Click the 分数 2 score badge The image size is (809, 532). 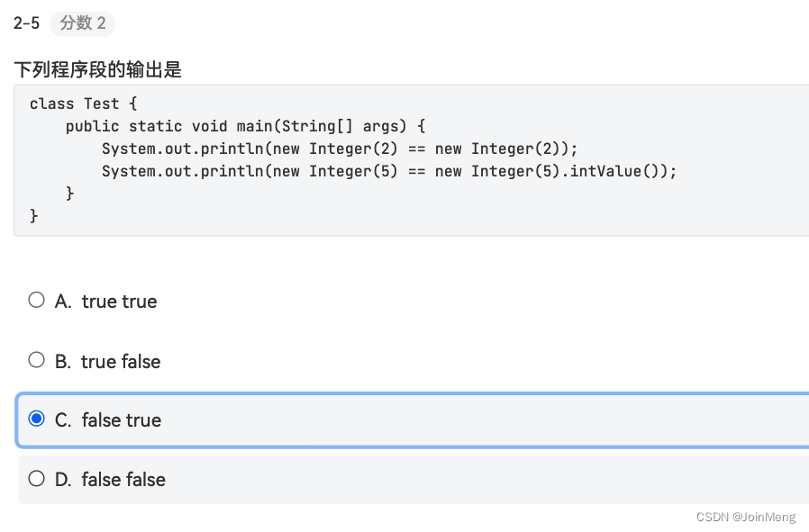click(83, 23)
